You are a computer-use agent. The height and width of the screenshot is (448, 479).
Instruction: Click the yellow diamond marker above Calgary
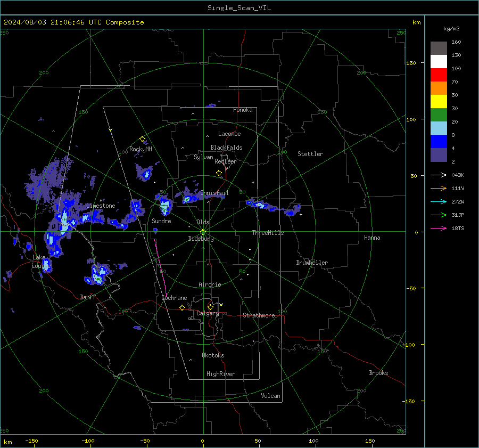[x=210, y=307]
